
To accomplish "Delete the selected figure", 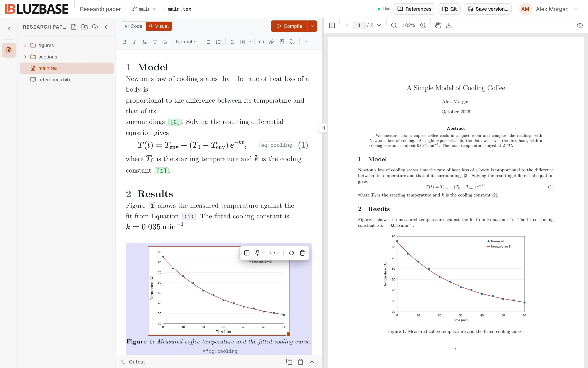I will pos(302,253).
